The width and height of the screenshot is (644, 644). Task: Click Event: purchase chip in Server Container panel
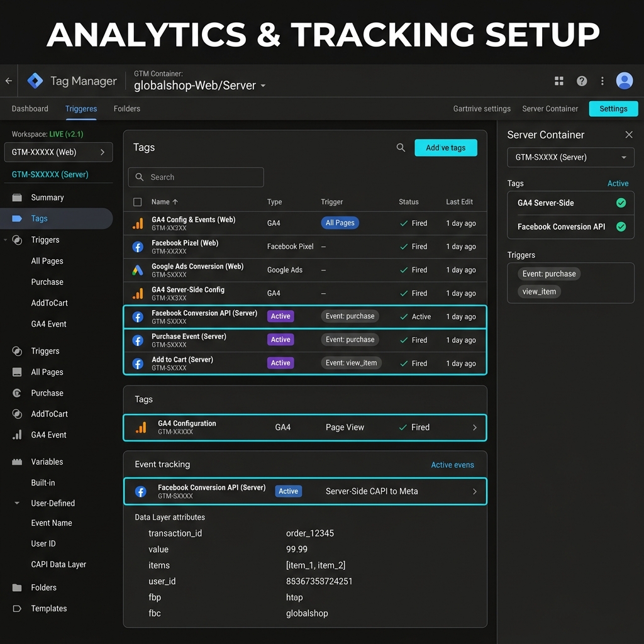click(x=548, y=274)
